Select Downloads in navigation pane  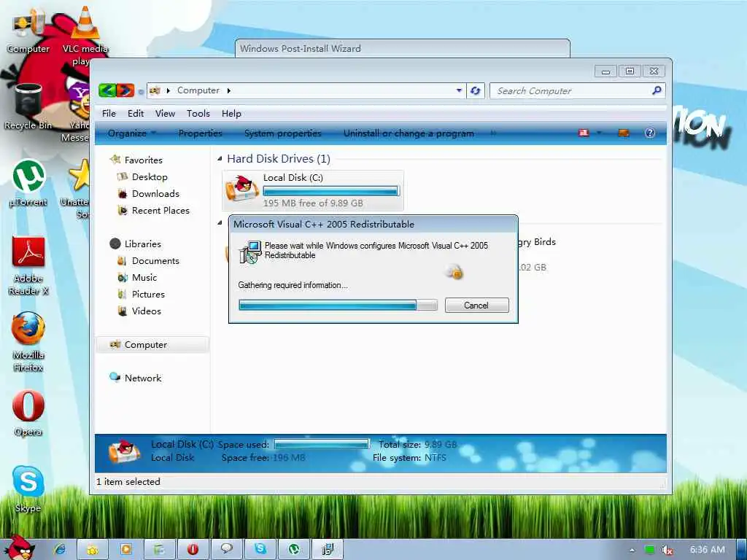pyautogui.click(x=155, y=193)
